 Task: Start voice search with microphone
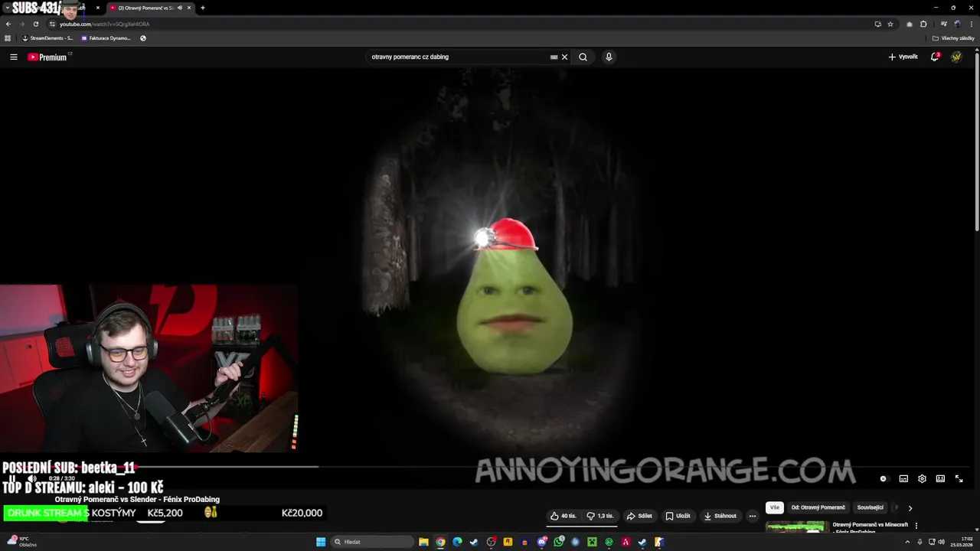(609, 57)
